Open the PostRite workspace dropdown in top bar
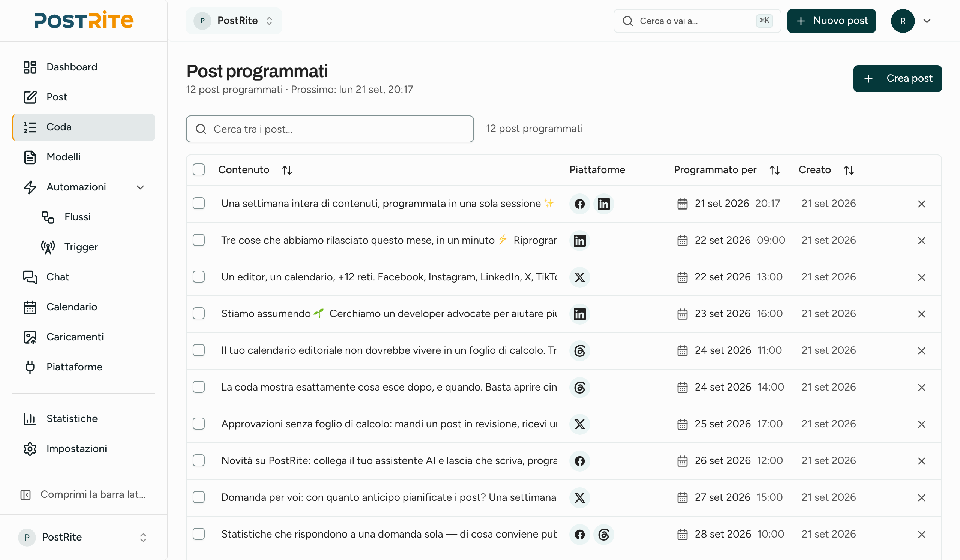This screenshot has width=960, height=560. (x=234, y=21)
